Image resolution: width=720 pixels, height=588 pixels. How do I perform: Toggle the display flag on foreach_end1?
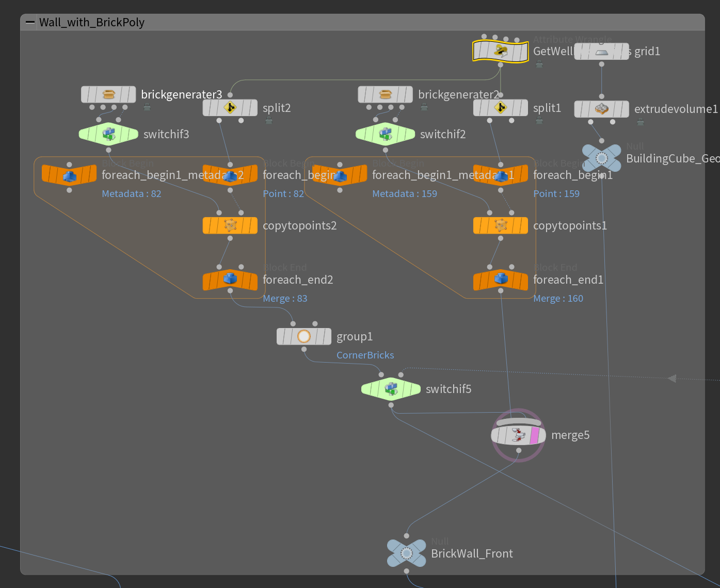tap(524, 280)
